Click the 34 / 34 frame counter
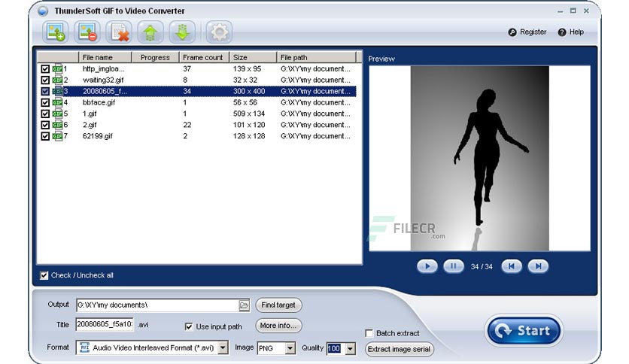The width and height of the screenshot is (629, 364). (482, 266)
